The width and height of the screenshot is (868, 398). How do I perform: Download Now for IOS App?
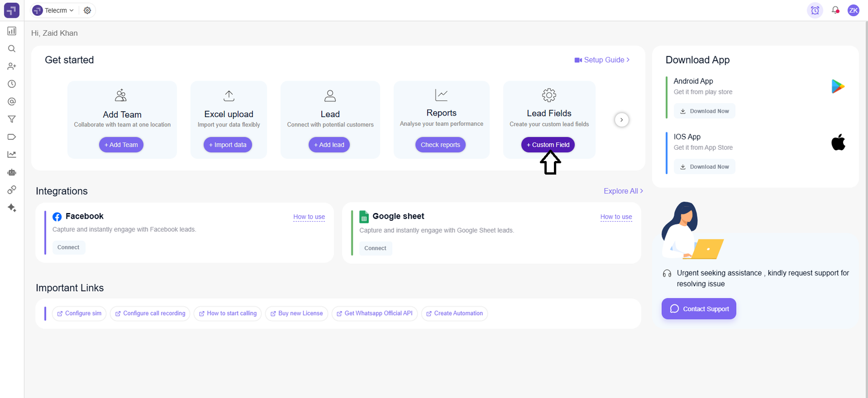(705, 167)
